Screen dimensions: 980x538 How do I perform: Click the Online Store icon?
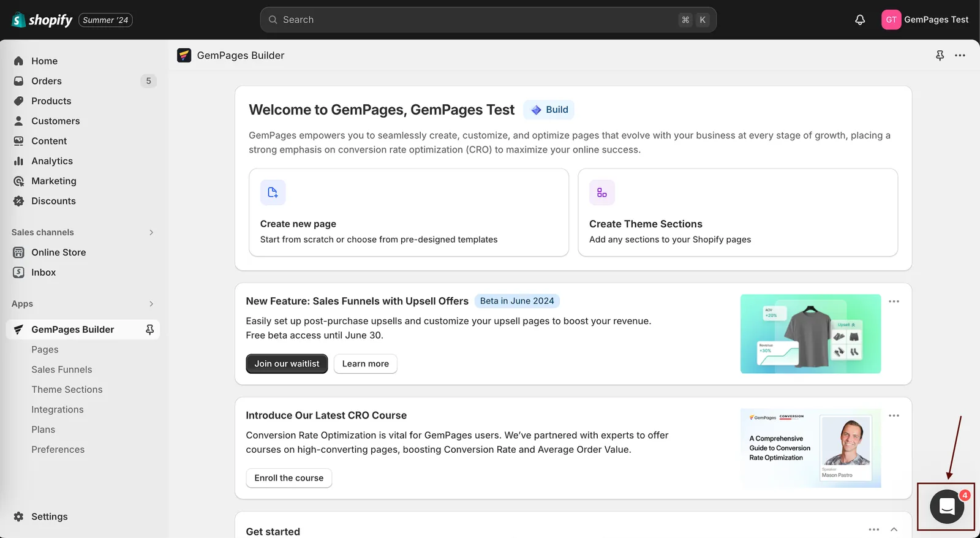tap(19, 252)
